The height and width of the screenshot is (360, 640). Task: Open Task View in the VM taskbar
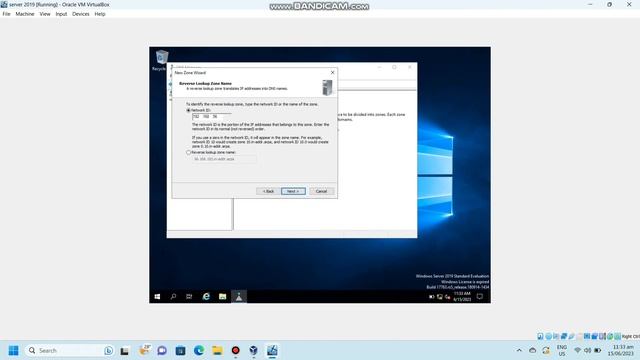click(189, 297)
